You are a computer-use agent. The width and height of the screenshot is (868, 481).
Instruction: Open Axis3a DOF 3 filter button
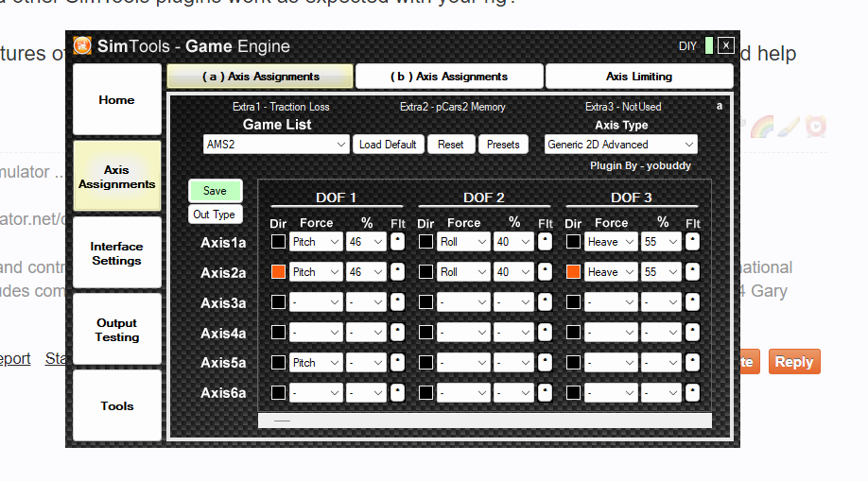[x=692, y=302]
